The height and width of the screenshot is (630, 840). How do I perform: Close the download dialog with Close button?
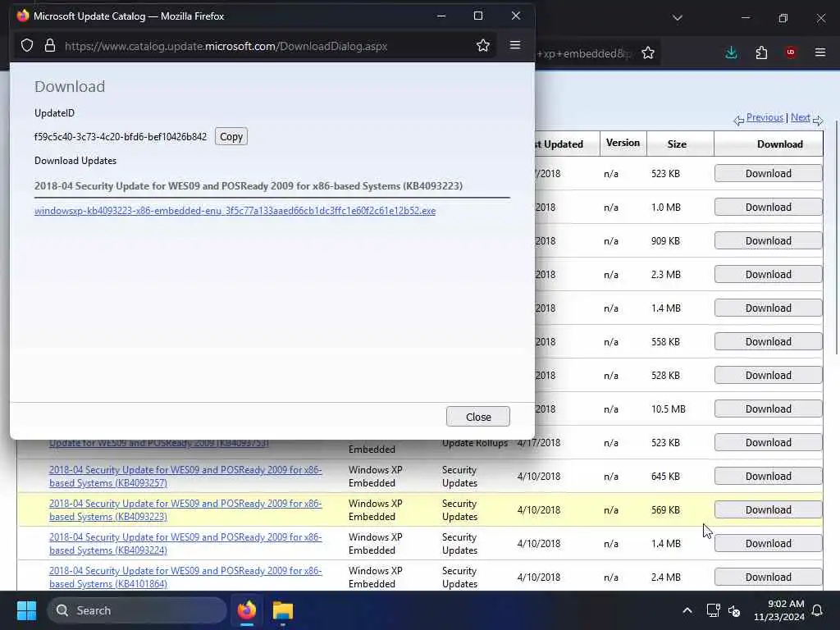tap(478, 417)
